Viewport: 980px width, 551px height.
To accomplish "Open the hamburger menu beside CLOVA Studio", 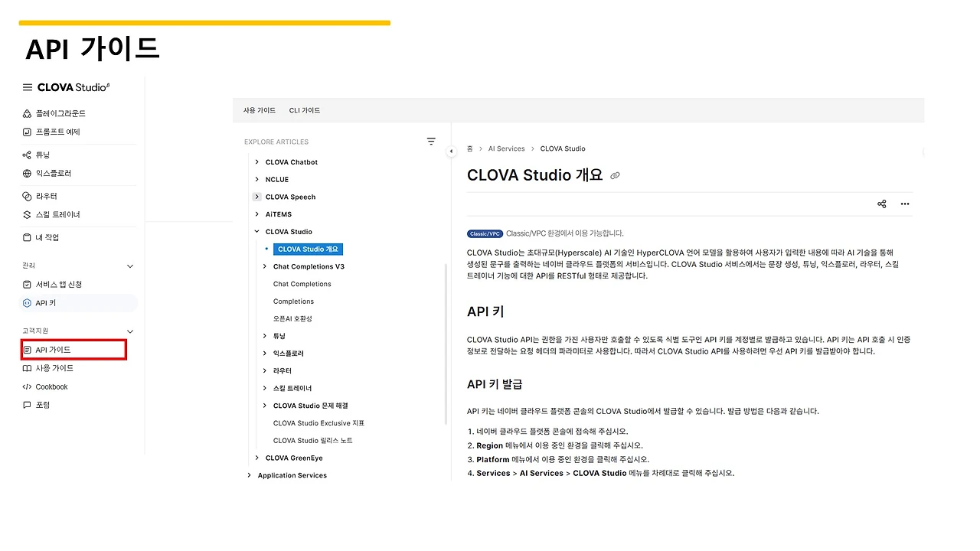I will click(28, 87).
